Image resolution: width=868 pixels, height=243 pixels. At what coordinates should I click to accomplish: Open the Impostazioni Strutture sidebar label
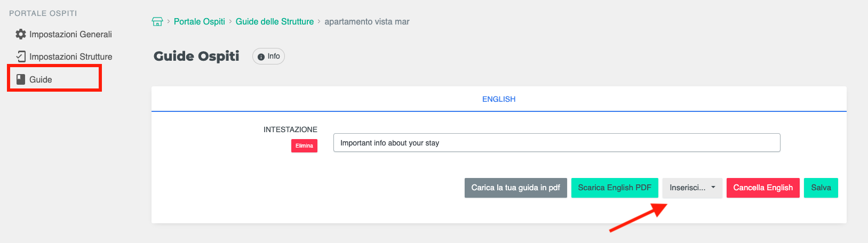(x=70, y=56)
